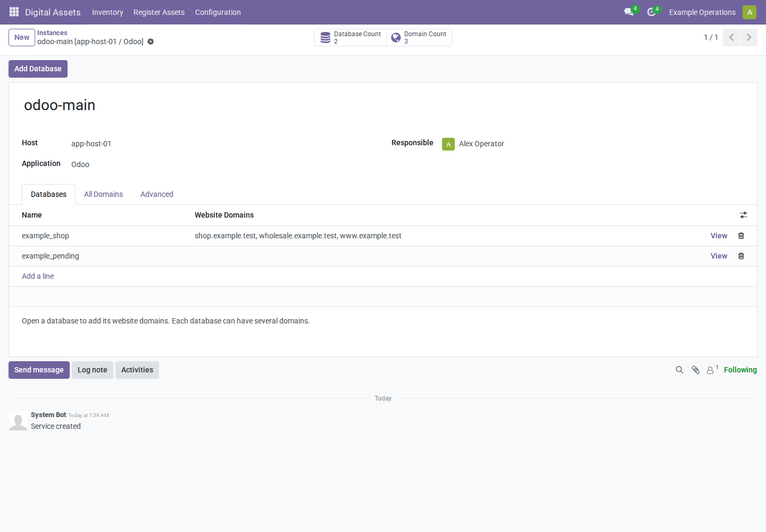
Task: Open the discuss messages icon
Action: click(629, 12)
